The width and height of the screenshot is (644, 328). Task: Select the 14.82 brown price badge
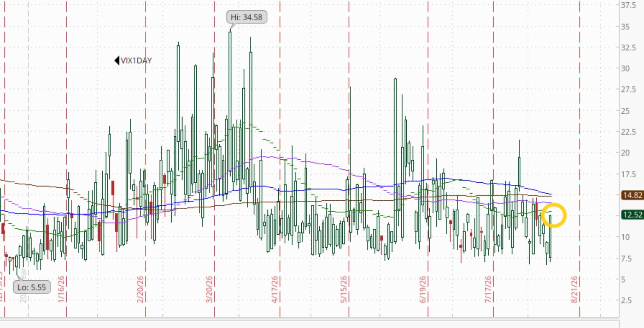point(632,195)
